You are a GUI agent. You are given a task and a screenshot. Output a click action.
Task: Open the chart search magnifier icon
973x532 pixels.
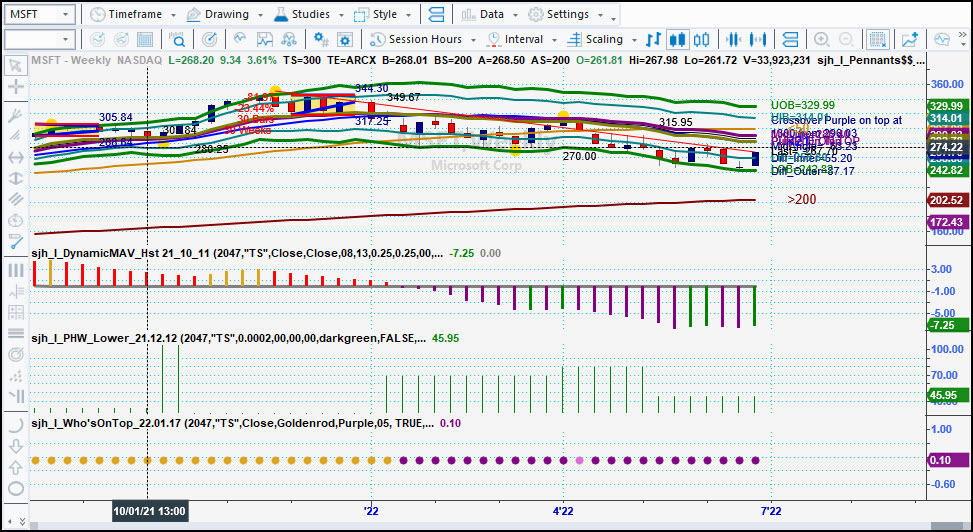pos(177,40)
